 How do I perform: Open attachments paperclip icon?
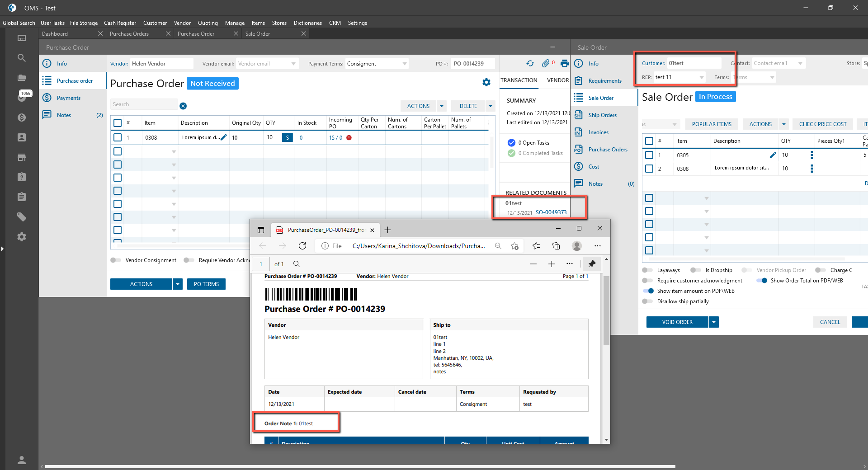(546, 64)
